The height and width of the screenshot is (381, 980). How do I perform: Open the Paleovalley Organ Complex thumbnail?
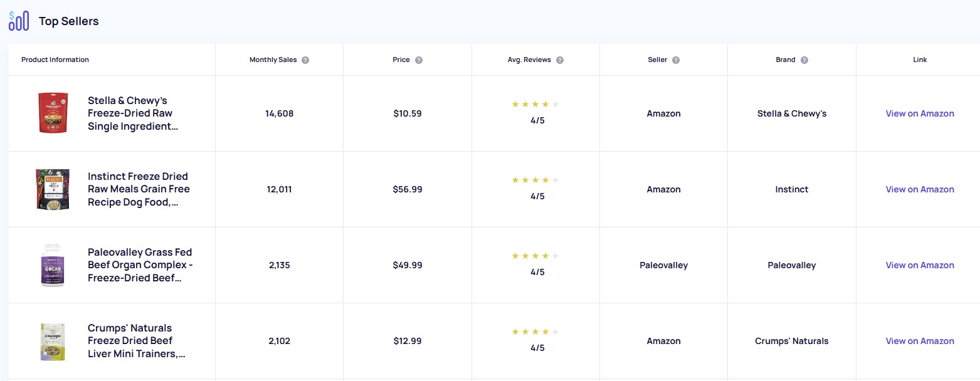click(x=53, y=264)
